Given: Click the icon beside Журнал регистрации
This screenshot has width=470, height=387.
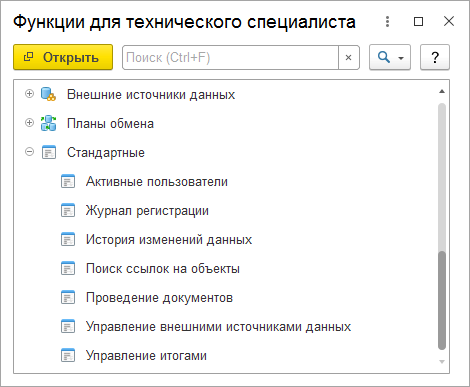Looking at the screenshot, I should click(68, 210).
